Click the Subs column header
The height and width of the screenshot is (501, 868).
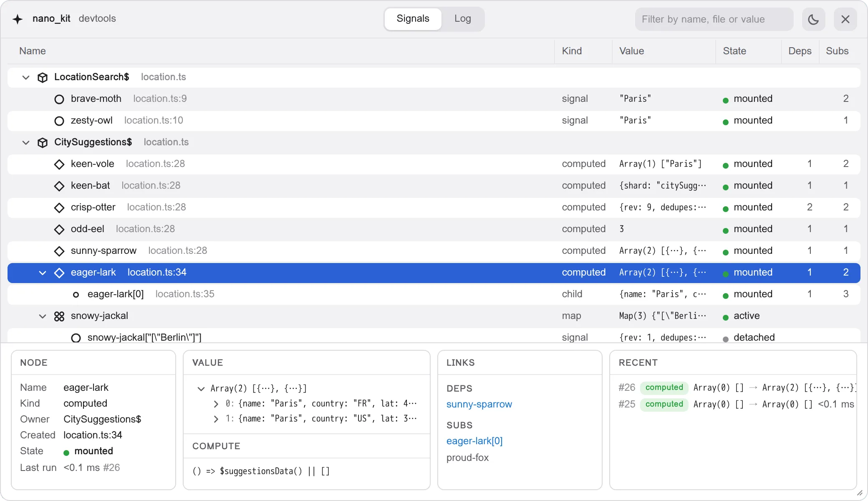[x=837, y=51]
